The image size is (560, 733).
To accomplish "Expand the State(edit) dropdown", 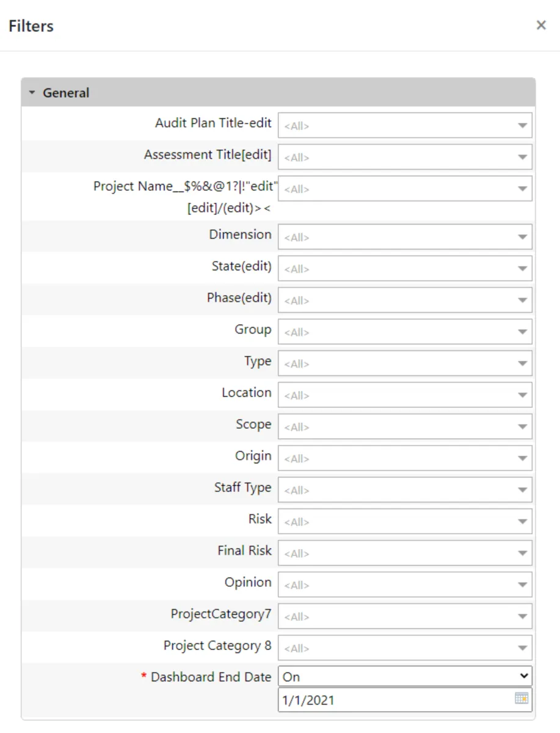I will pos(405,269).
